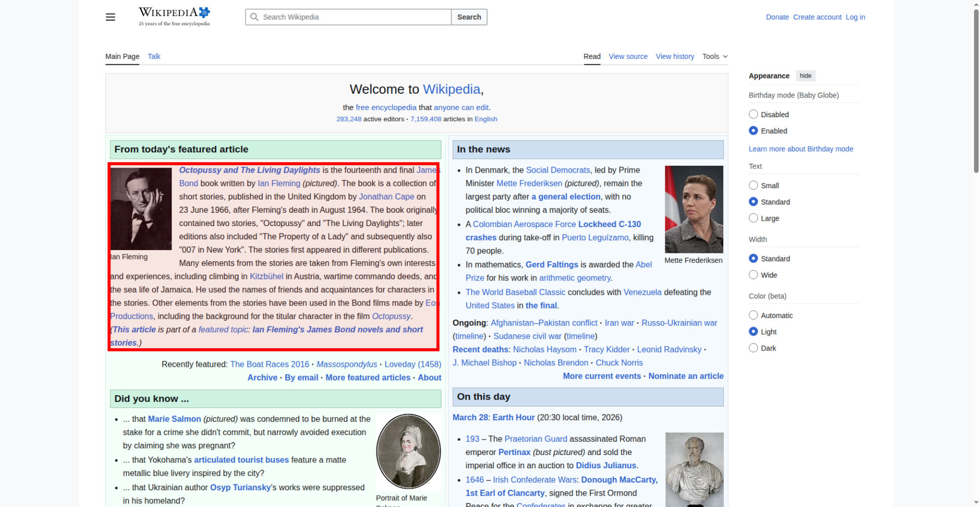Open the Pertinax bust image
Screen dimensions: 980x507
[694, 468]
